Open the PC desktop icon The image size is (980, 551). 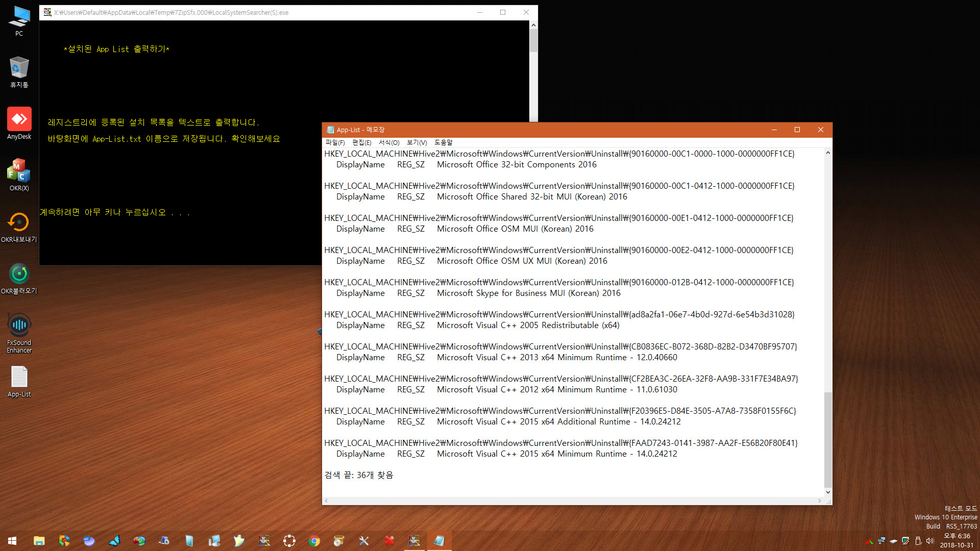[x=19, y=20]
